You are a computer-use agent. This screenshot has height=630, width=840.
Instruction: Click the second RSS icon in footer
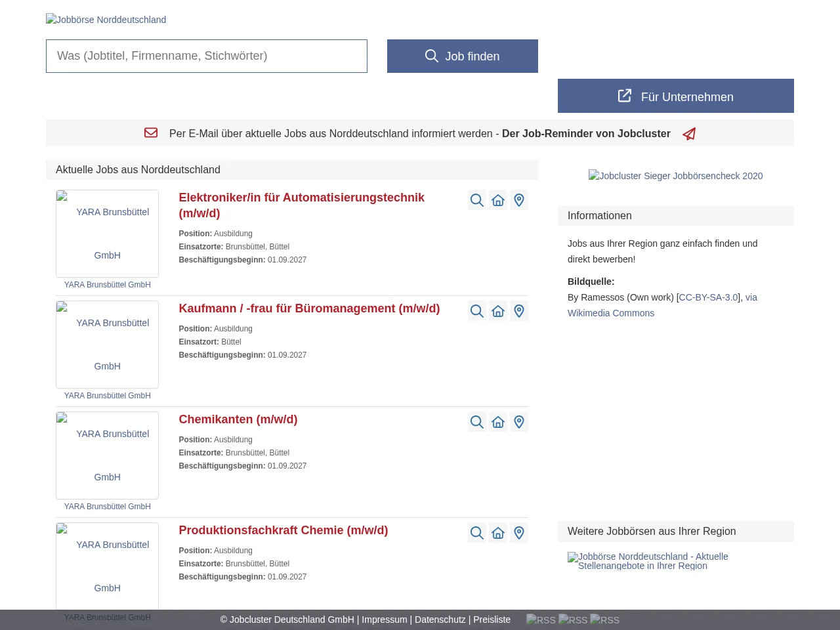pos(573,619)
